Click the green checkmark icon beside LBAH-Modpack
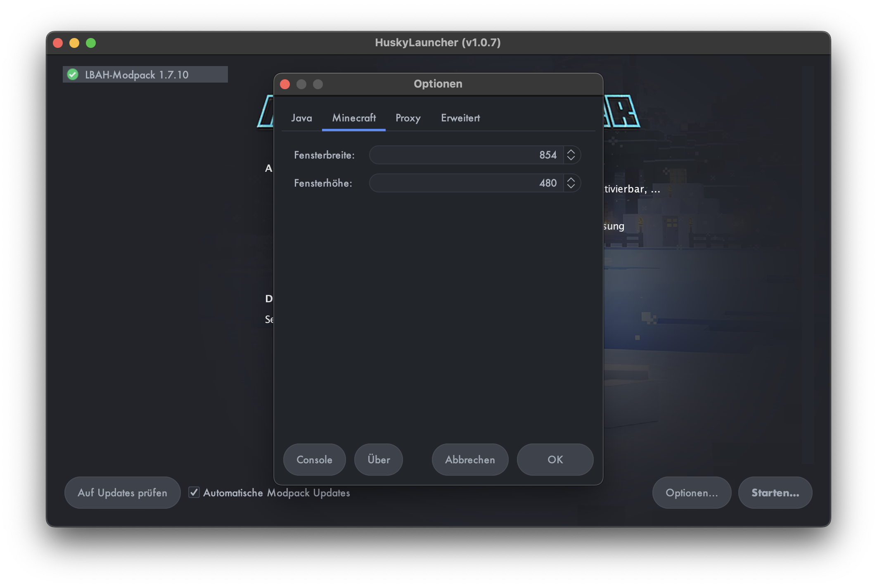 pyautogui.click(x=73, y=74)
